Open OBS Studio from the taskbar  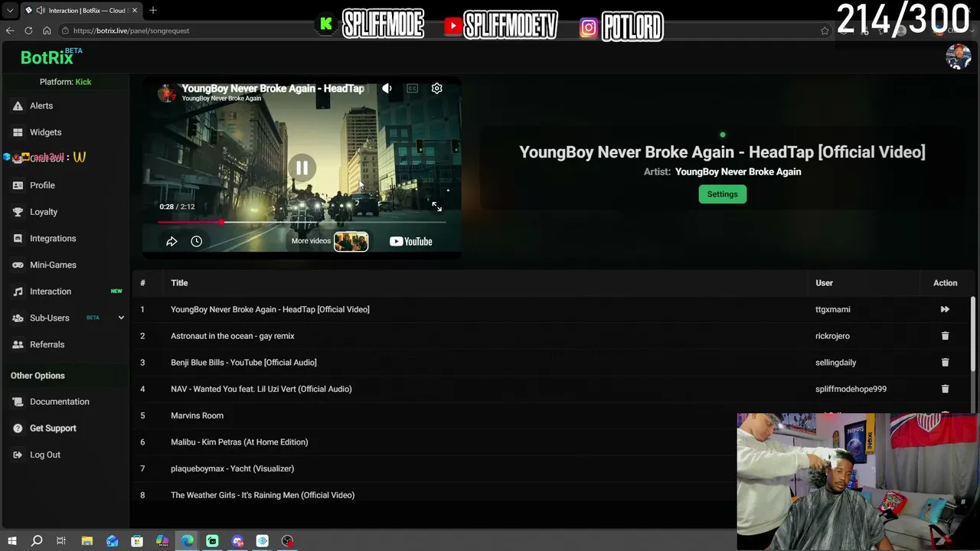coord(288,541)
